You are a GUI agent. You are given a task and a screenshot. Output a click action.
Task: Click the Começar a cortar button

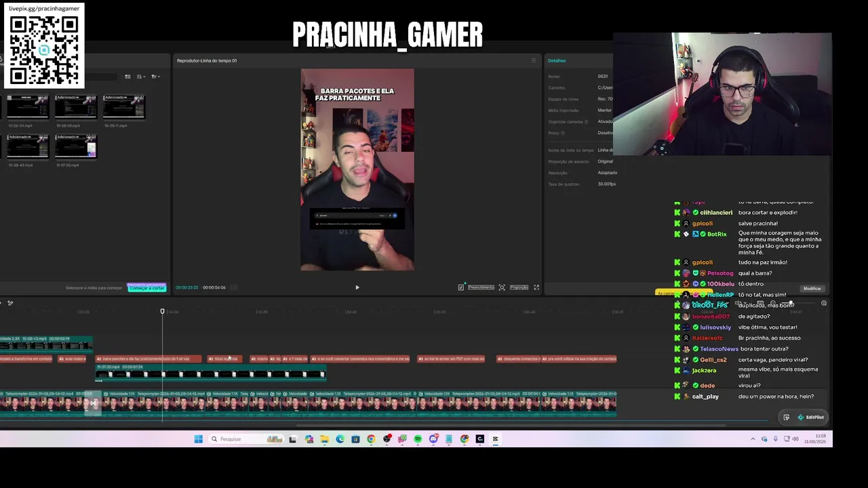click(x=147, y=288)
